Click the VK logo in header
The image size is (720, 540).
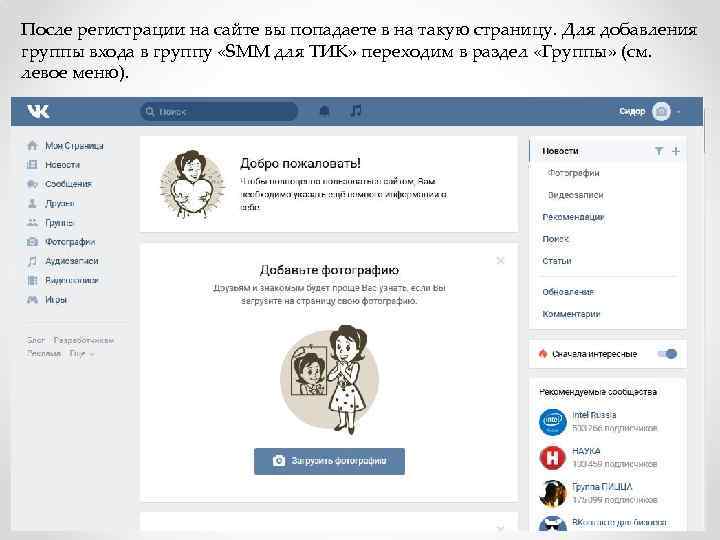point(38,111)
